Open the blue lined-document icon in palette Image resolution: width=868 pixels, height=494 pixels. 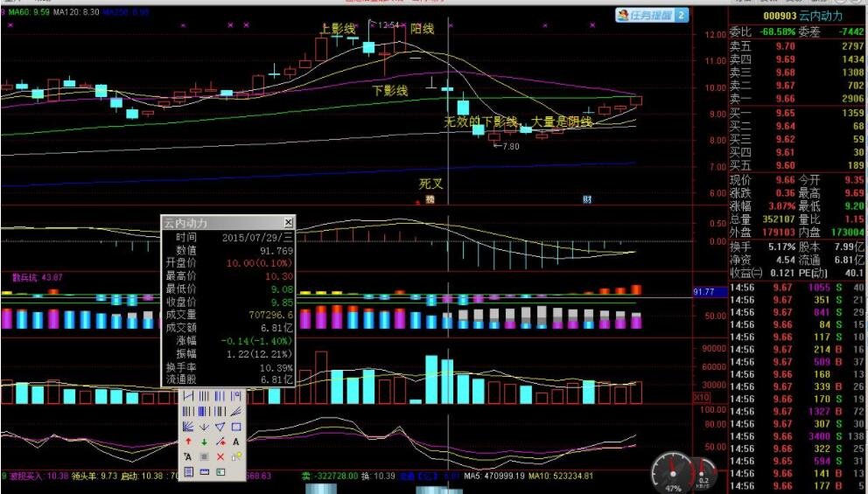click(188, 472)
